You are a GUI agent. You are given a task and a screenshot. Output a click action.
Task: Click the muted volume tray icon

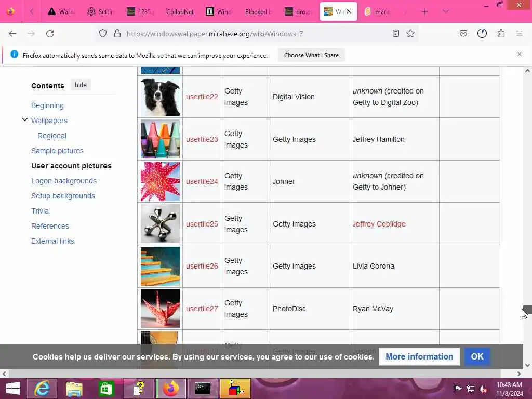483,389
